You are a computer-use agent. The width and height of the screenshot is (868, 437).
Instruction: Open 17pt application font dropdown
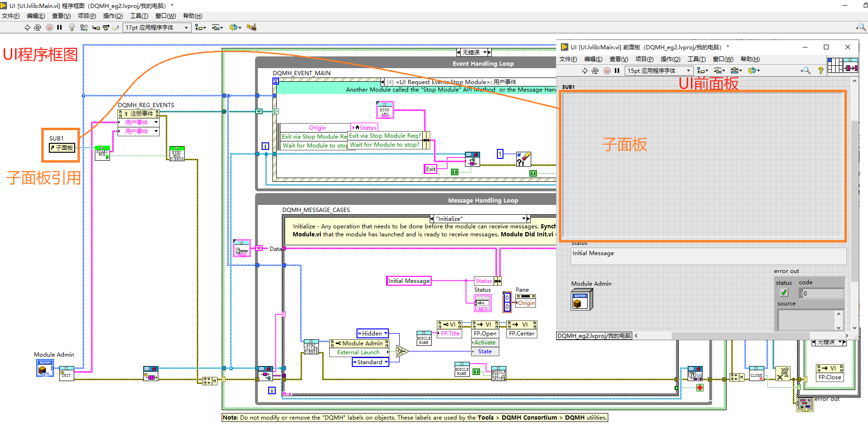coord(157,28)
